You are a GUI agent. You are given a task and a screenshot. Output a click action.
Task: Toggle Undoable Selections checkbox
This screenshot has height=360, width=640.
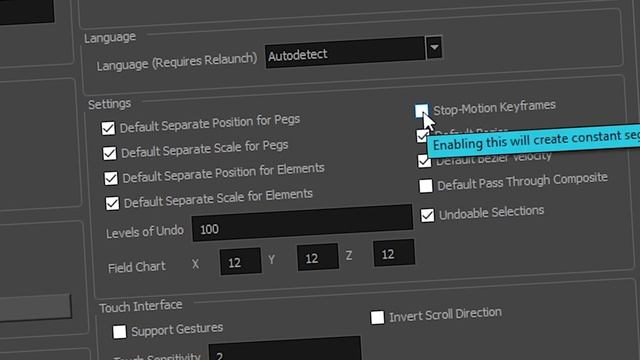(427, 215)
